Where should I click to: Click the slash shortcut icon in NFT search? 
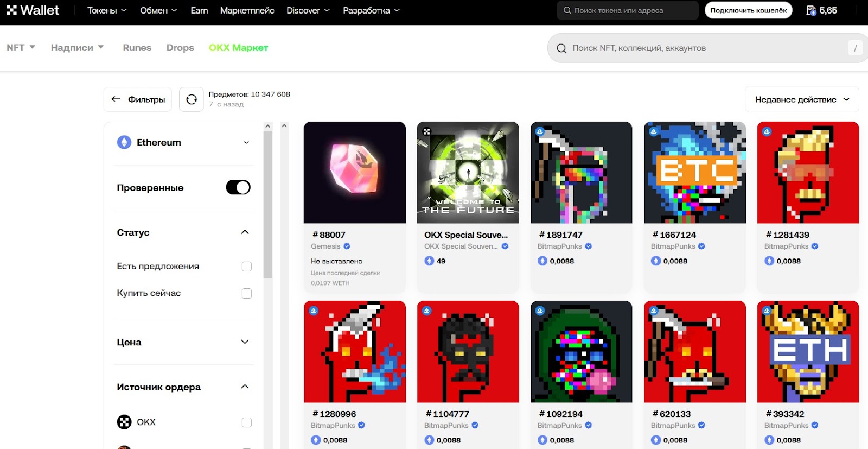(855, 48)
